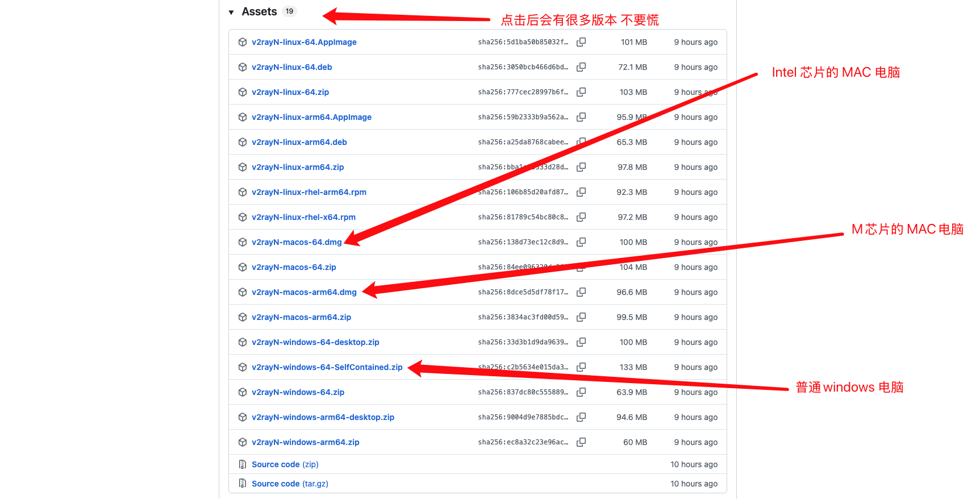This screenshot has width=980, height=499.
Task: Click the Source code (zip) file icon
Action: click(x=243, y=464)
